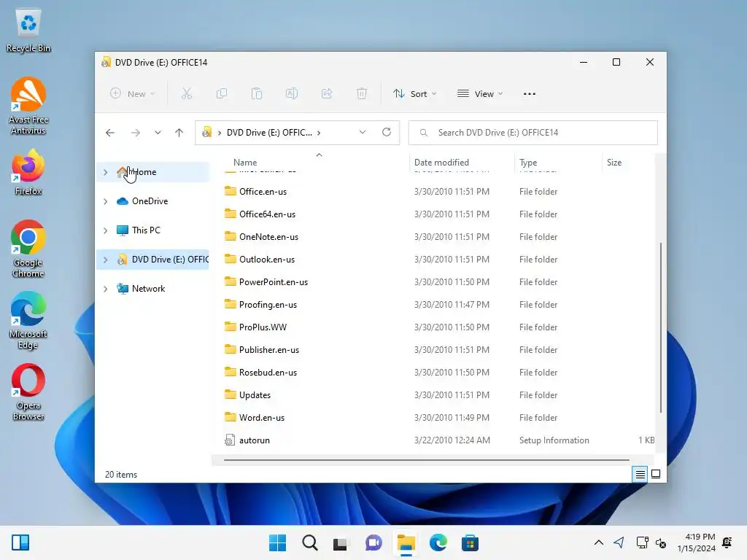This screenshot has height=560, width=747.
Task: Open Microsoft Edge desktop shortcut
Action: click(28, 321)
